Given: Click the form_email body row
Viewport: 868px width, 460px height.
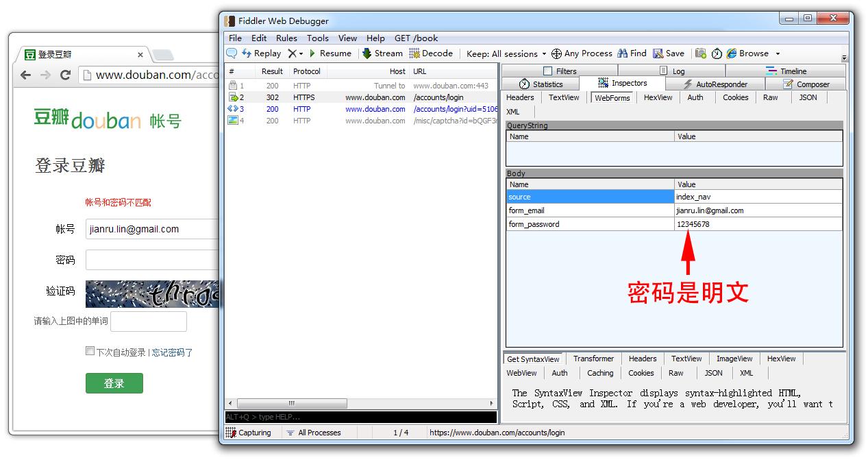Looking at the screenshot, I should 674,210.
